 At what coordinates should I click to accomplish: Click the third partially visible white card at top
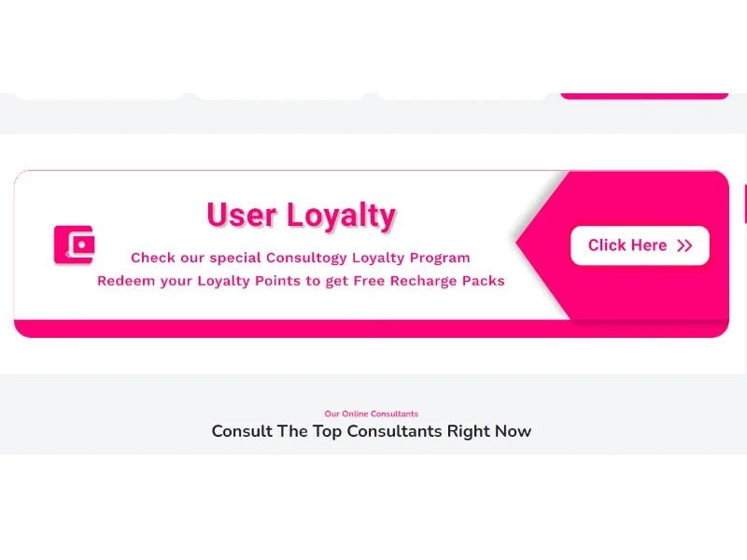point(462,96)
